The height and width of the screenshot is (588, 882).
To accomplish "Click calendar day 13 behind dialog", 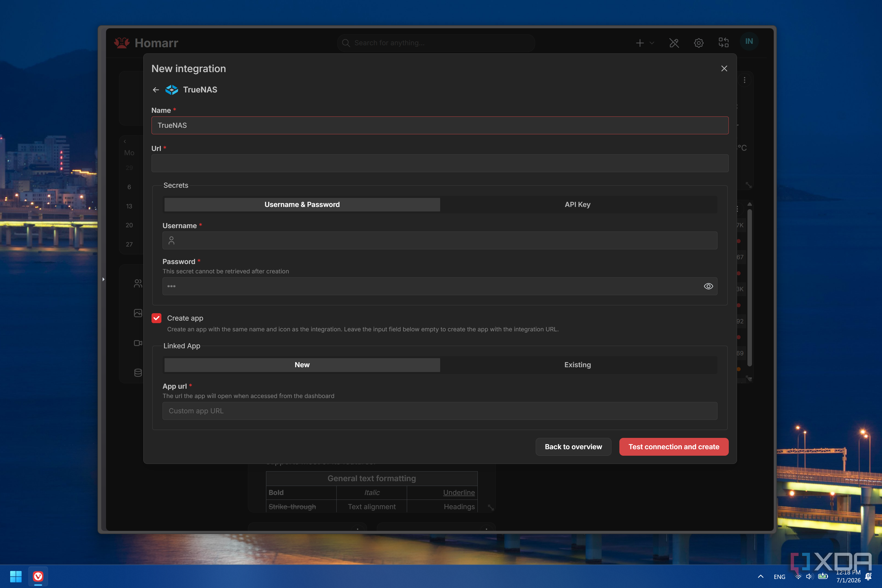I will coord(129,206).
